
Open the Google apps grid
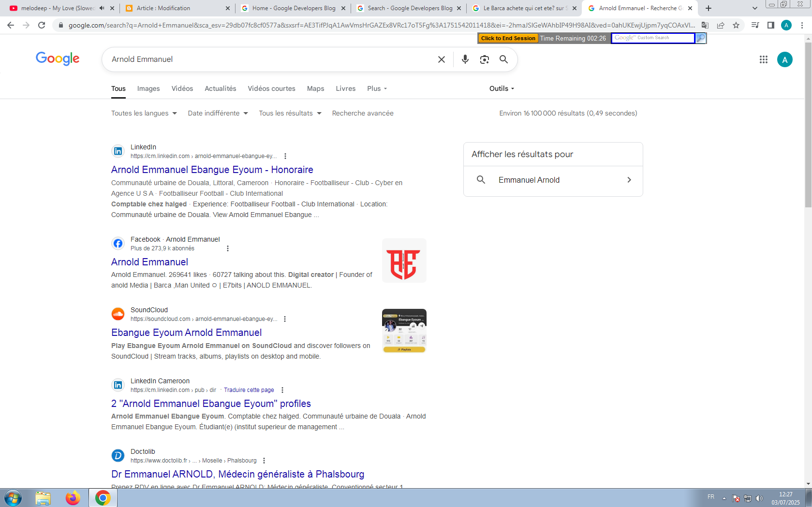click(x=764, y=59)
